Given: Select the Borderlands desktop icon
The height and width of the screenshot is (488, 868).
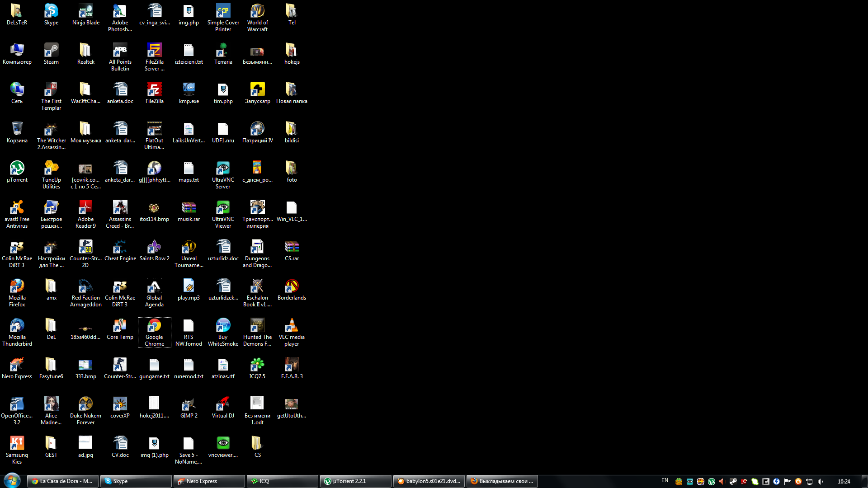Looking at the screenshot, I should (x=292, y=290).
